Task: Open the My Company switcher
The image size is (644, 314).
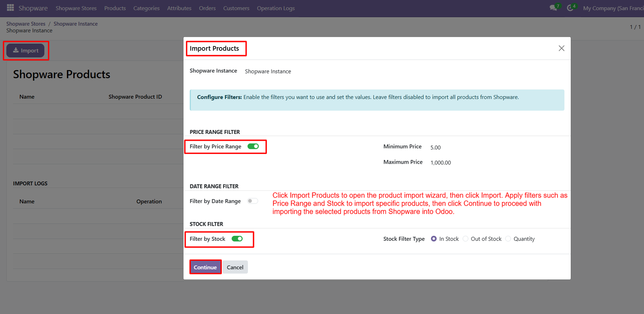Action: pos(613,8)
